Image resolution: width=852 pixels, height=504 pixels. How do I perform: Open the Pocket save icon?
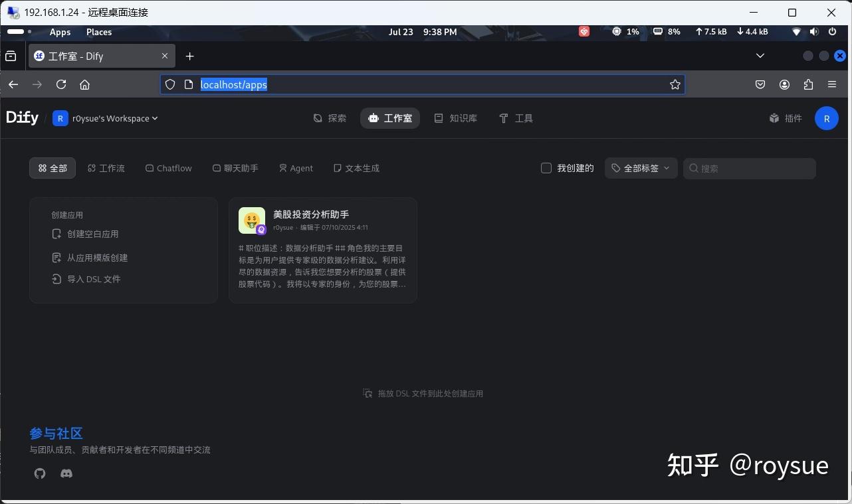click(x=760, y=84)
